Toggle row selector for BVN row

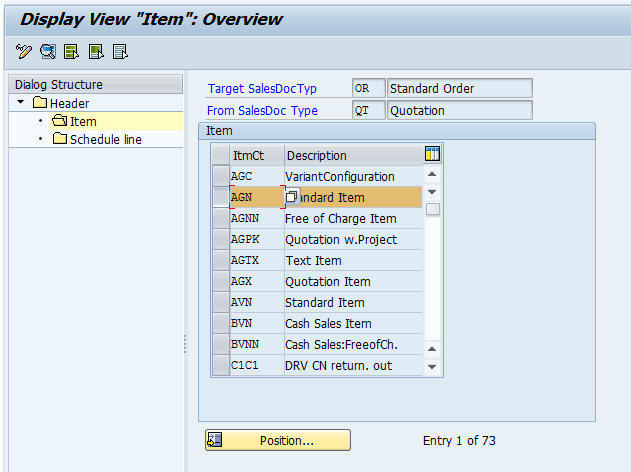tap(220, 323)
